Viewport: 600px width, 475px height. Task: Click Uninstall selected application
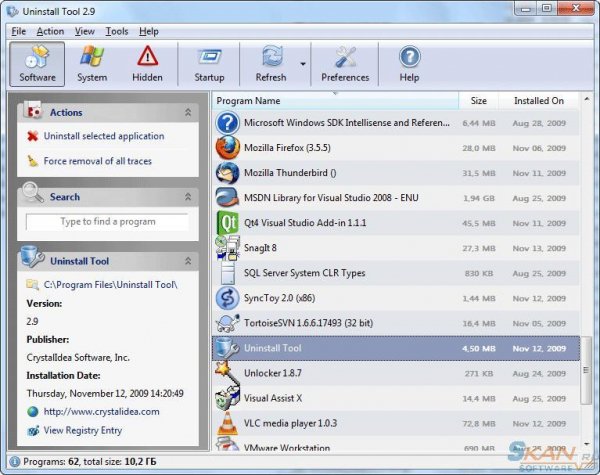pos(104,136)
